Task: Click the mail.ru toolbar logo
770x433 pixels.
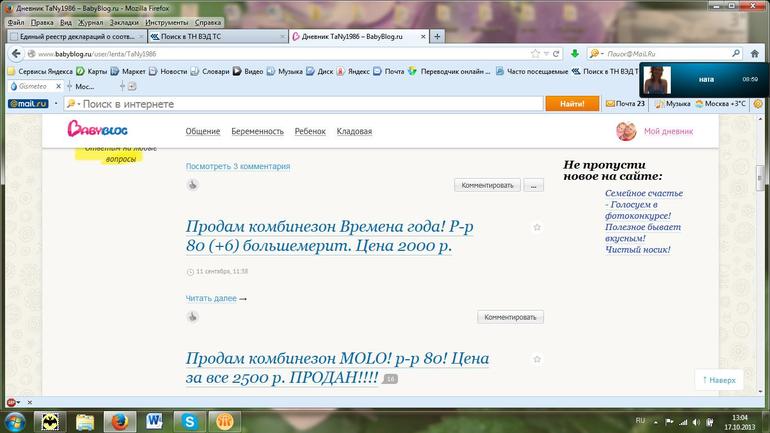Action: coord(28,104)
